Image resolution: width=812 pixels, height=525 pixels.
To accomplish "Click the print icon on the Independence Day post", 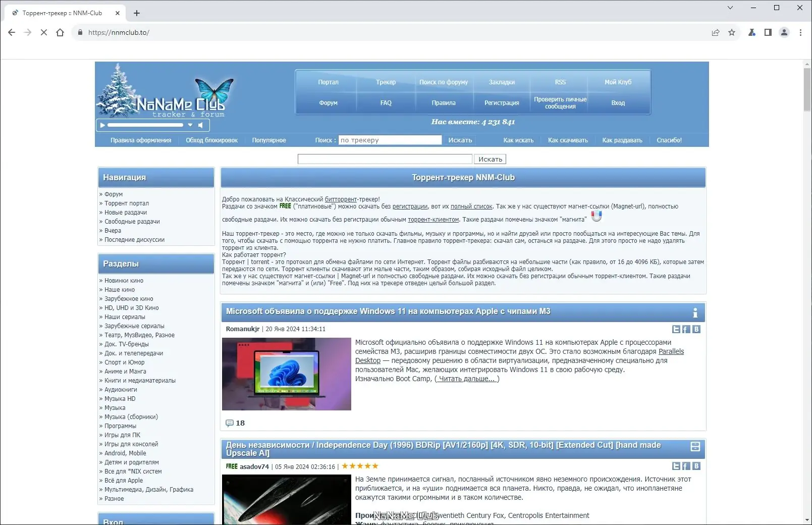I will (x=696, y=447).
